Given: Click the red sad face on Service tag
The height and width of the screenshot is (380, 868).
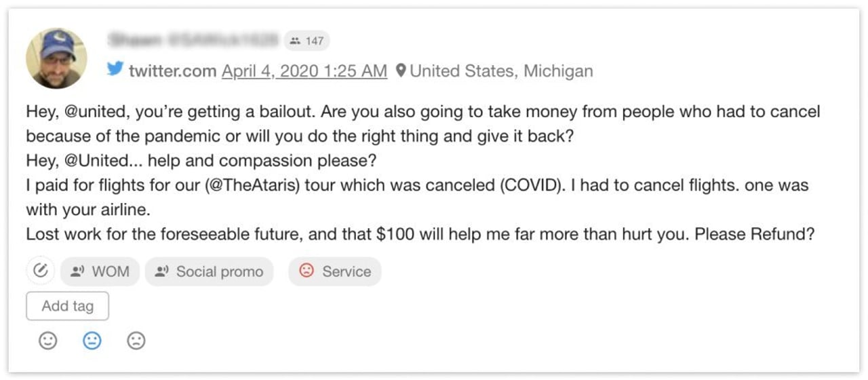Looking at the screenshot, I should (307, 271).
